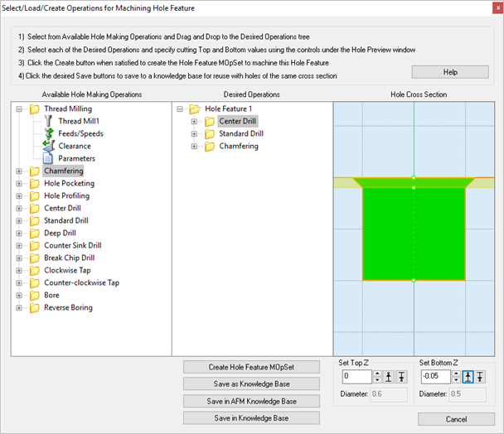Expand Chamfering in Available Operations
504x434 pixels.
pyautogui.click(x=19, y=171)
